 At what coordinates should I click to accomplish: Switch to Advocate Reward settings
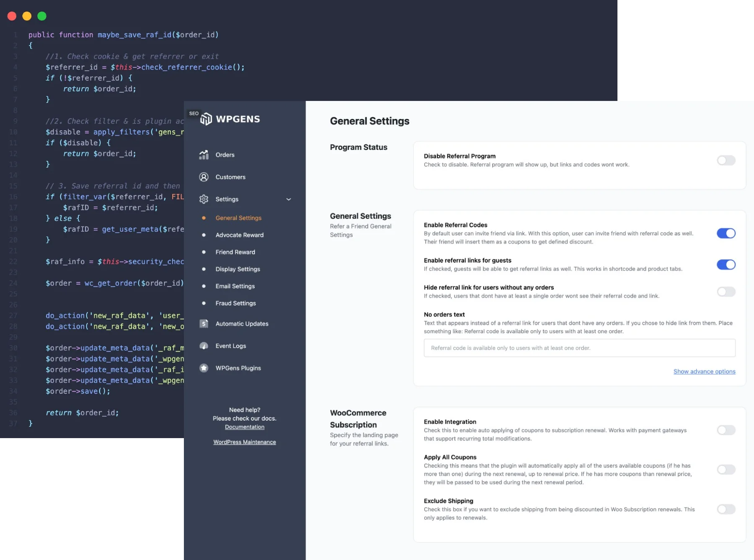pyautogui.click(x=239, y=235)
